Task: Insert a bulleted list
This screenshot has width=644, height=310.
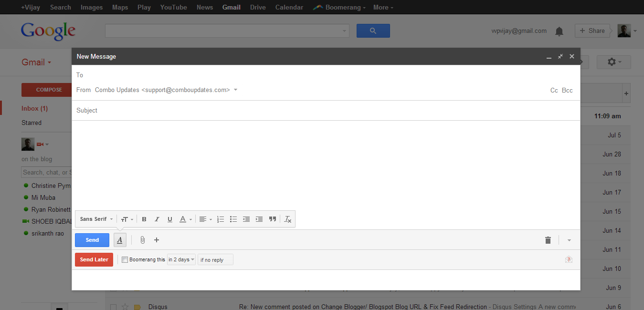Action: point(233,219)
